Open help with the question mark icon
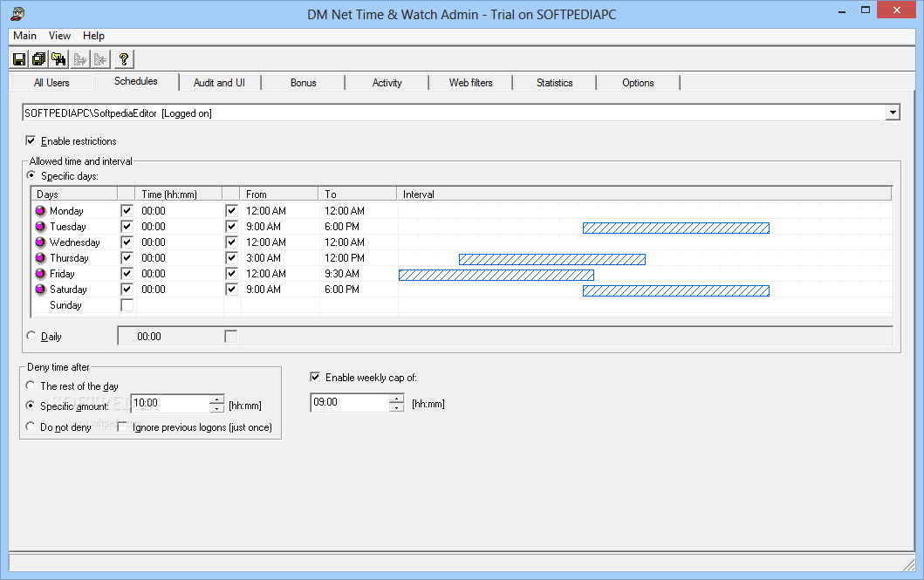The image size is (924, 580). [124, 59]
